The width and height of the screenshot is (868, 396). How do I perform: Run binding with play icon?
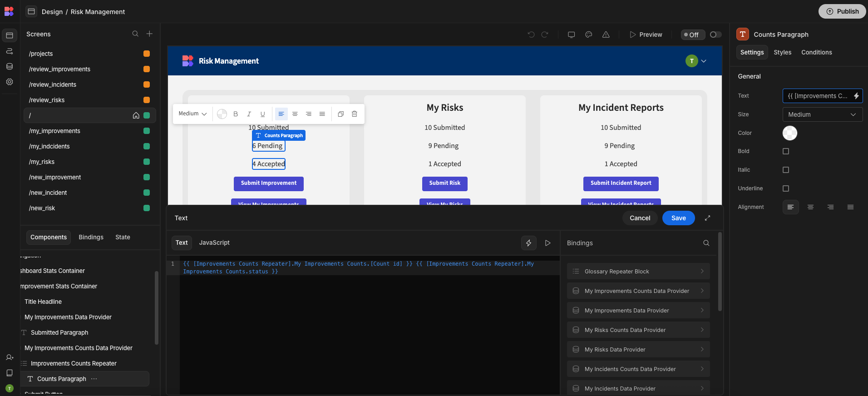coord(548,243)
